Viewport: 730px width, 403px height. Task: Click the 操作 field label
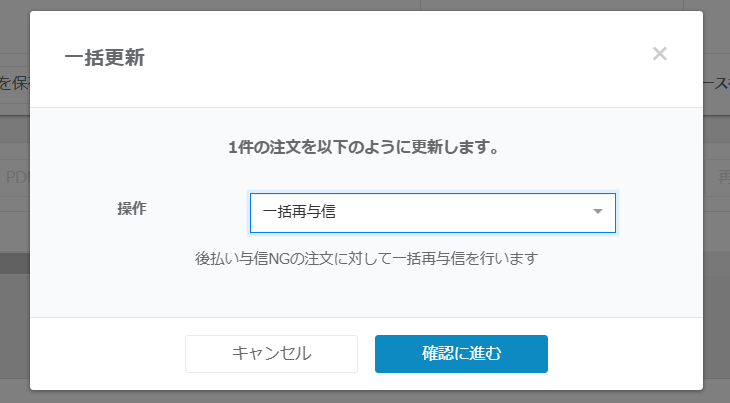click(132, 209)
